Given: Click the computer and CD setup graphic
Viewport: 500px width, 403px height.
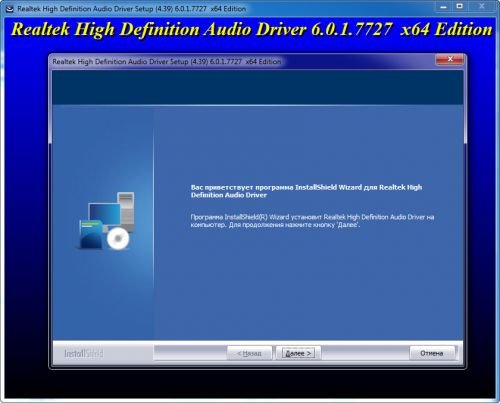Looking at the screenshot, I should [x=106, y=220].
